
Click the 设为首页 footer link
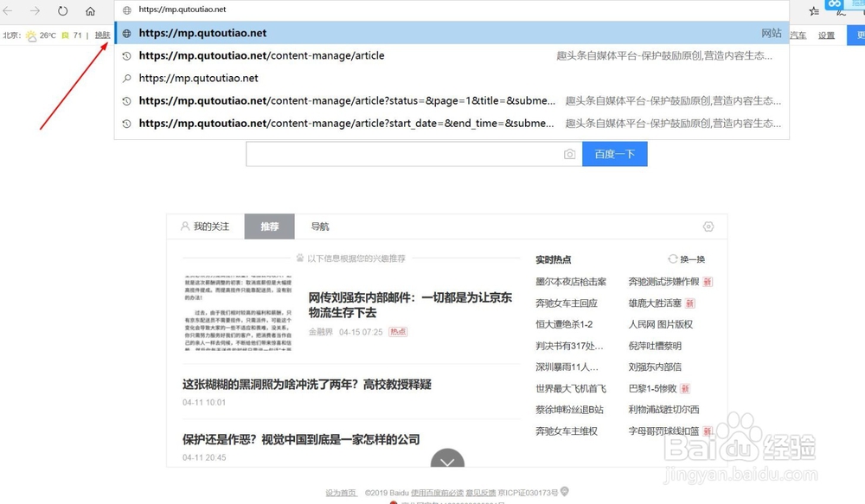pos(341,493)
